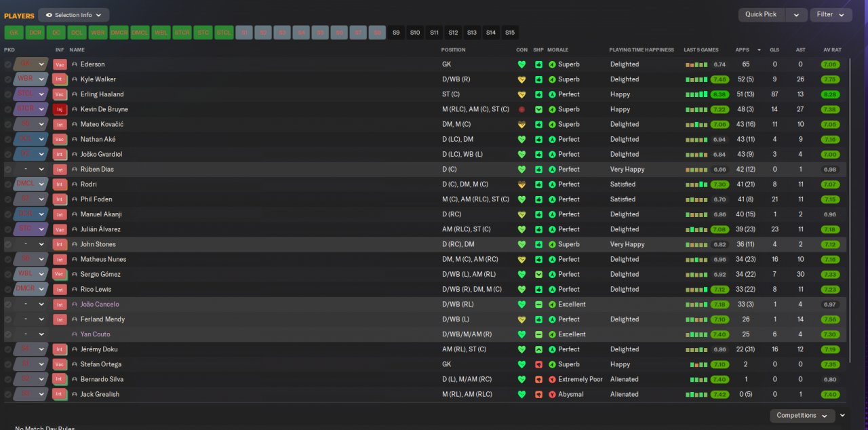
Task: Click Ferland Mendy's condition heart icon
Action: [521, 319]
